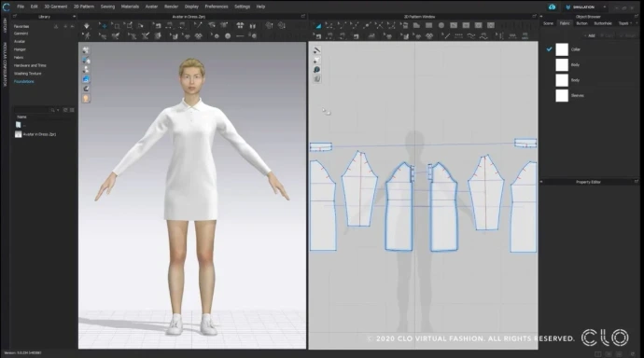Choose the Internal Circle tool in the 2D toolbar
The image size is (644, 358).
478,25
